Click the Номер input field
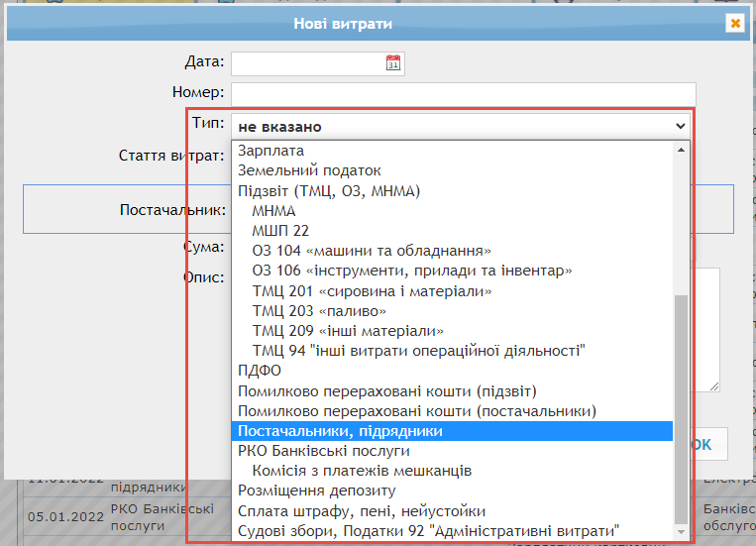The height and width of the screenshot is (546, 756). pyautogui.click(x=464, y=92)
